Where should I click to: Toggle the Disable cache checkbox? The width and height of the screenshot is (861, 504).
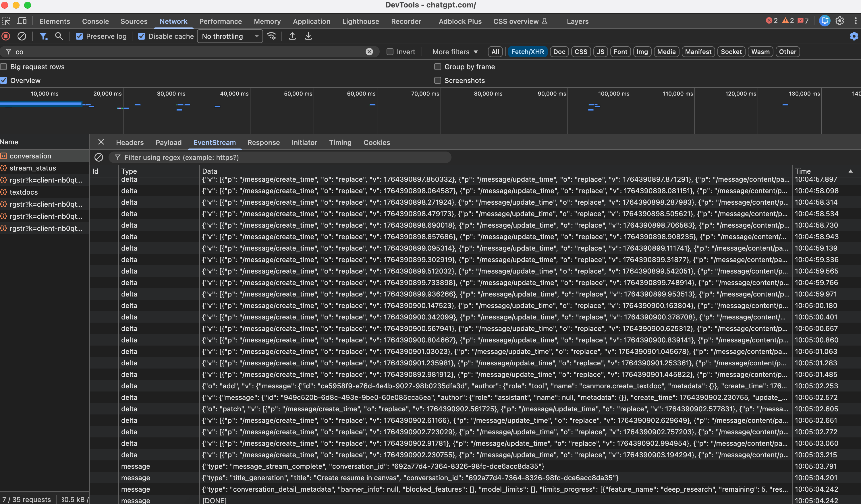142,36
